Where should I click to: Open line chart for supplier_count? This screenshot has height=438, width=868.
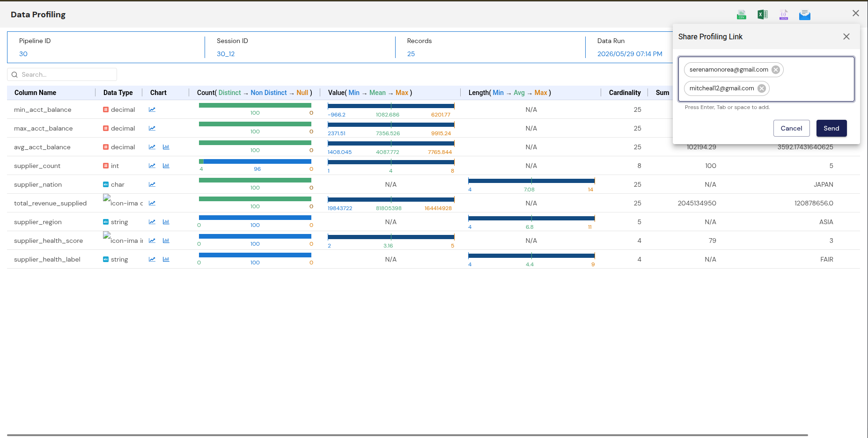tap(152, 166)
